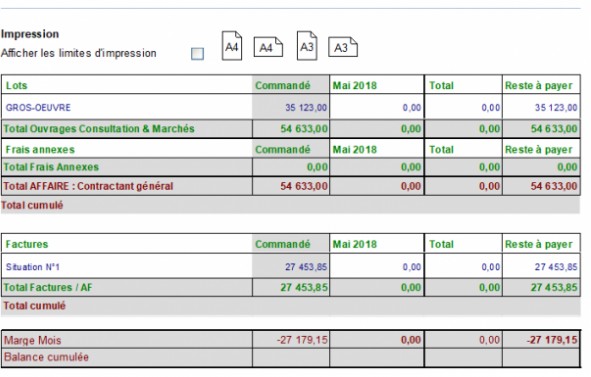
Task: Select Marge Mois commandé value -27 179,15
Action: coord(302,340)
